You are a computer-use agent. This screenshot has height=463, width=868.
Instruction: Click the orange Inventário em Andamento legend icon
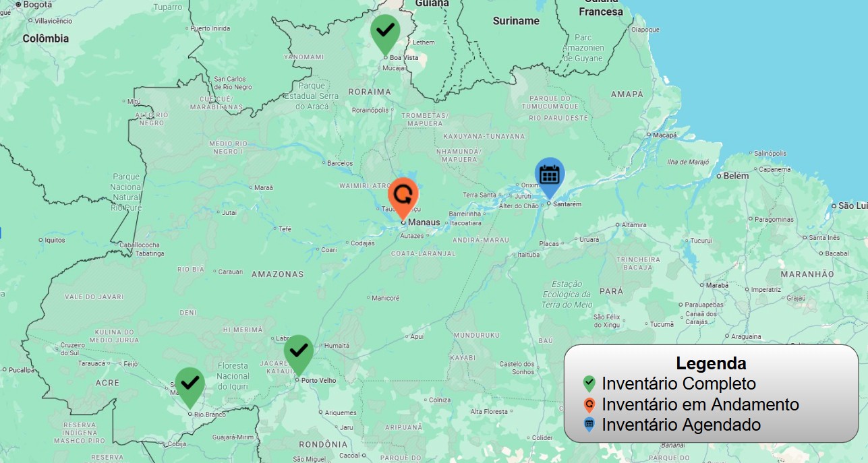pyautogui.click(x=589, y=404)
